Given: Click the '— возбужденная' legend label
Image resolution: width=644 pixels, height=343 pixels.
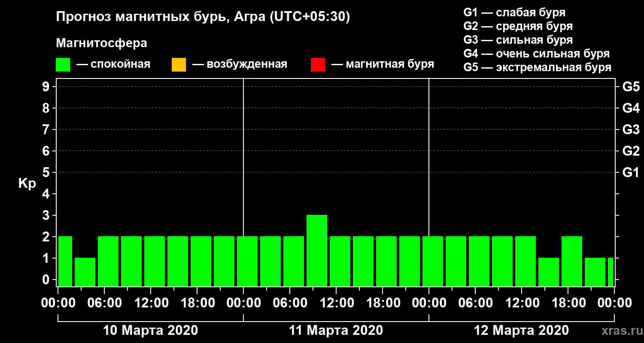Looking at the screenshot, I should pyautogui.click(x=239, y=64).
